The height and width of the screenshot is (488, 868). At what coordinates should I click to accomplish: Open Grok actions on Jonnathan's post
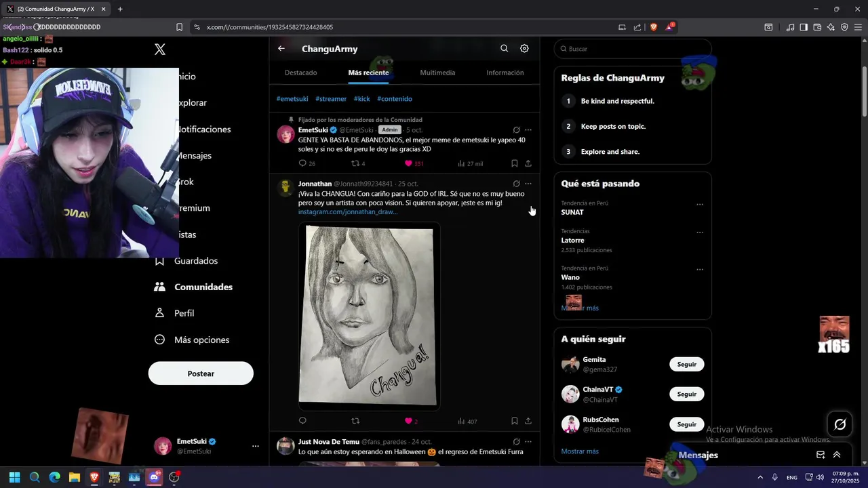(516, 184)
